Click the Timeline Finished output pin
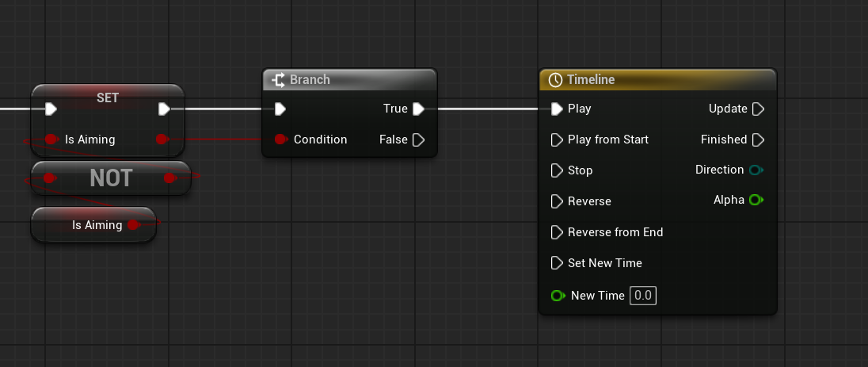This screenshot has width=868, height=367. [759, 140]
